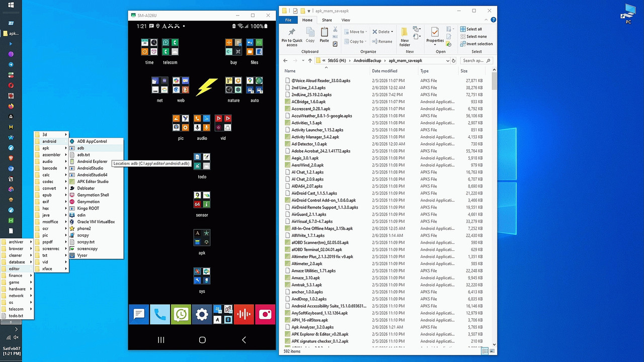
Task: Open the Messages app in phone dock
Action: click(139, 315)
